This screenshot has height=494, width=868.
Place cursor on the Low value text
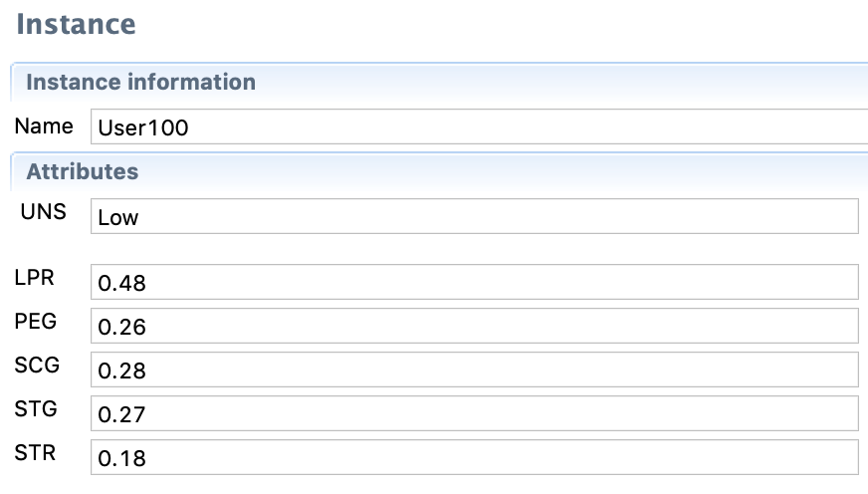click(118, 217)
